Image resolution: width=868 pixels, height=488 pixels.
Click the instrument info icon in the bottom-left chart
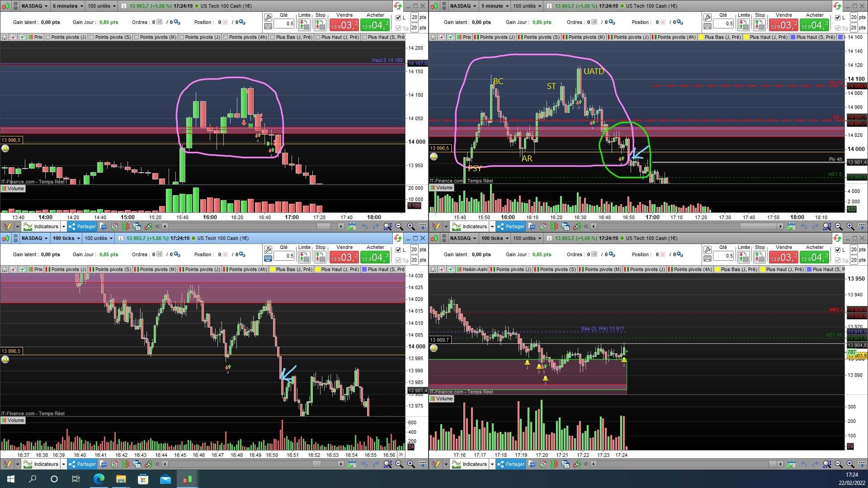click(120, 238)
